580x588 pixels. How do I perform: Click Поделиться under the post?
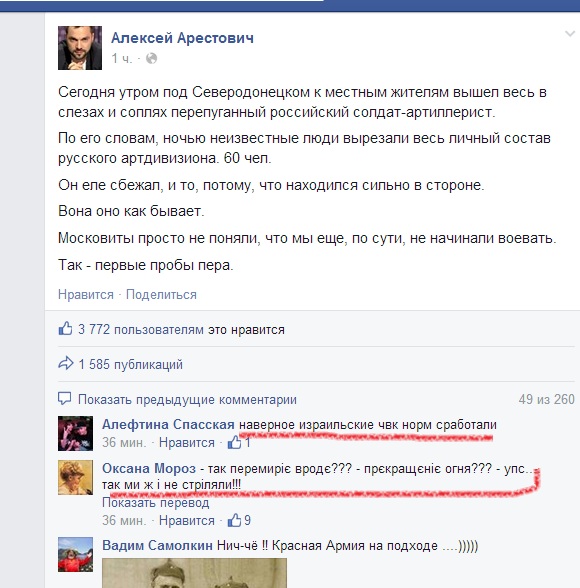161,294
